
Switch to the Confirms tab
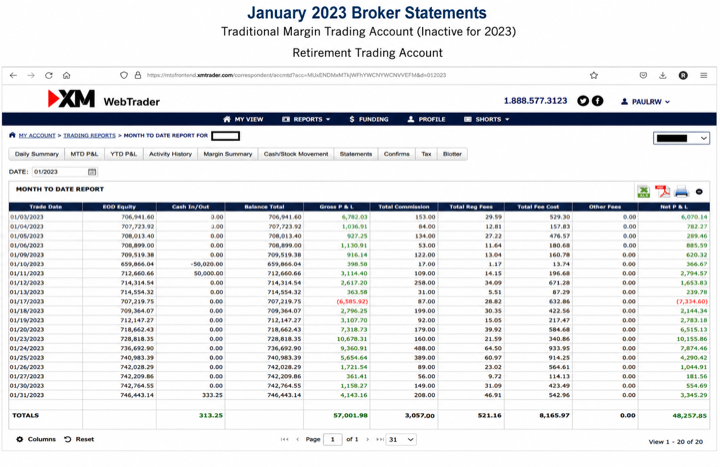(x=397, y=154)
